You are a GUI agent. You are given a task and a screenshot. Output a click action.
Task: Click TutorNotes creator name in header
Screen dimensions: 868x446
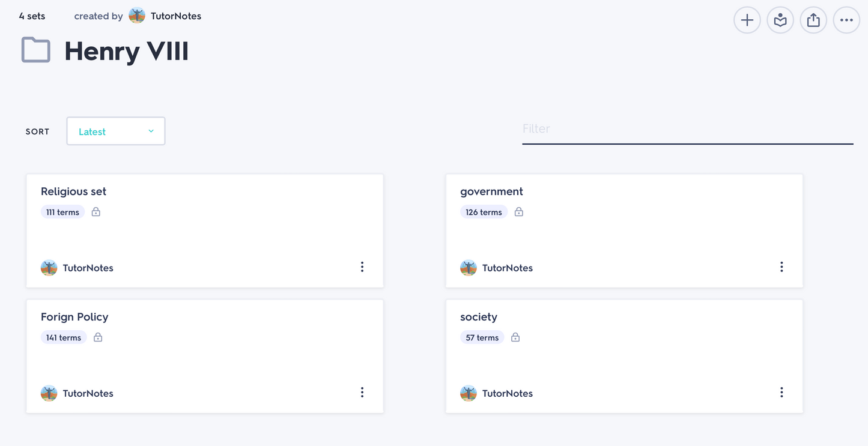tap(176, 16)
